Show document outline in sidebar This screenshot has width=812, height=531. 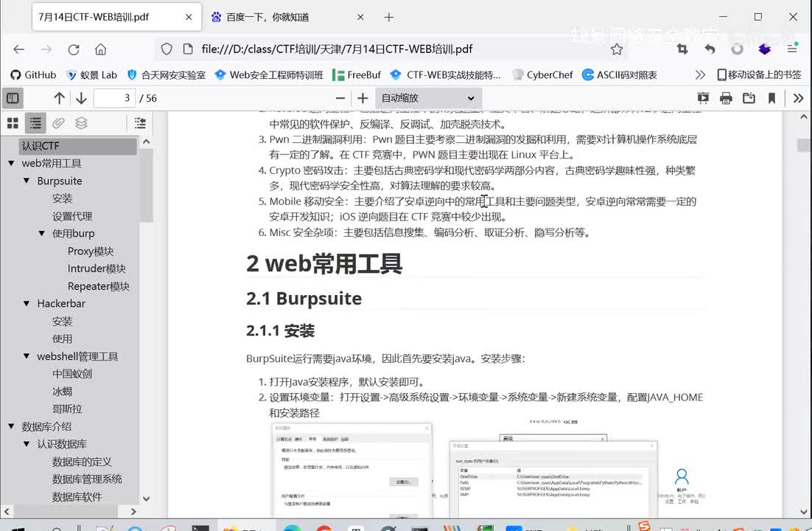pyautogui.click(x=35, y=123)
